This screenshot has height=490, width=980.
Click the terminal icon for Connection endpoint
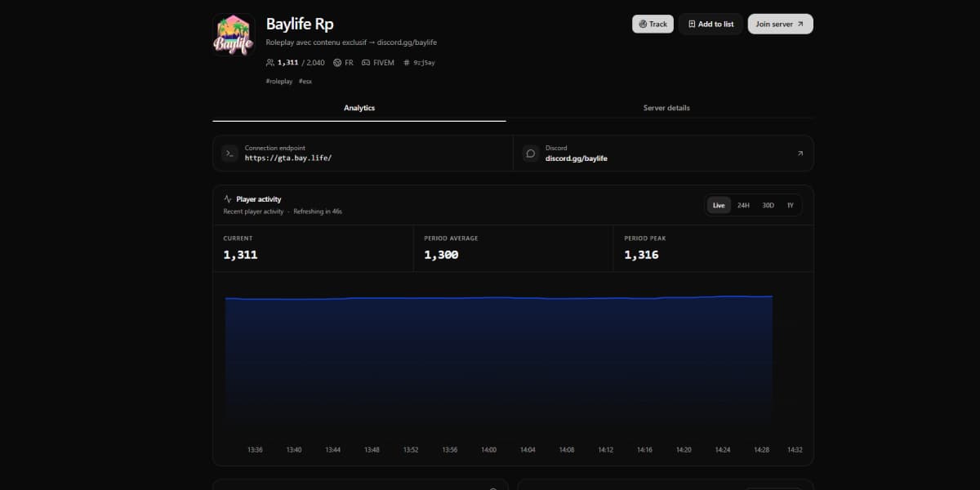coord(229,153)
